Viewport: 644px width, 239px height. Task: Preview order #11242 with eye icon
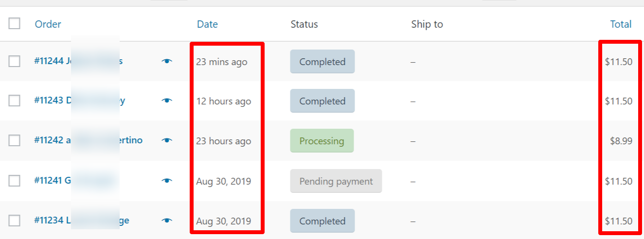pyautogui.click(x=167, y=140)
